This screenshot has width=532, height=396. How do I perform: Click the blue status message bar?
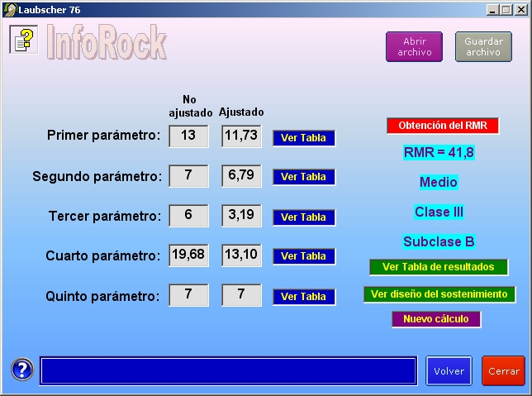coord(228,370)
